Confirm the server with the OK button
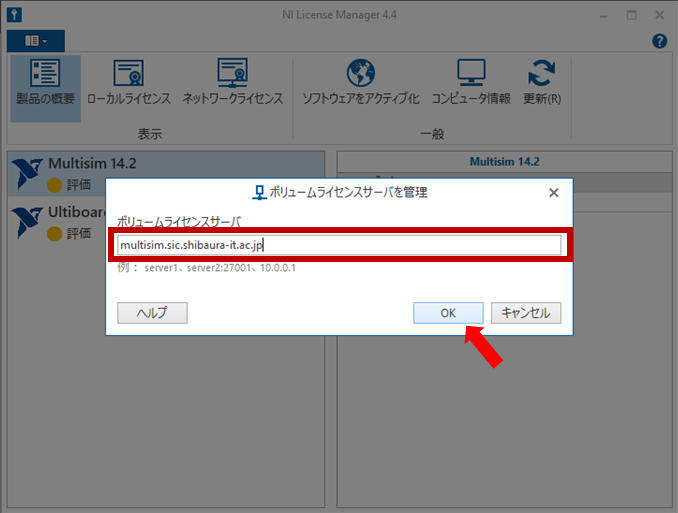The height and width of the screenshot is (513, 678). click(448, 313)
